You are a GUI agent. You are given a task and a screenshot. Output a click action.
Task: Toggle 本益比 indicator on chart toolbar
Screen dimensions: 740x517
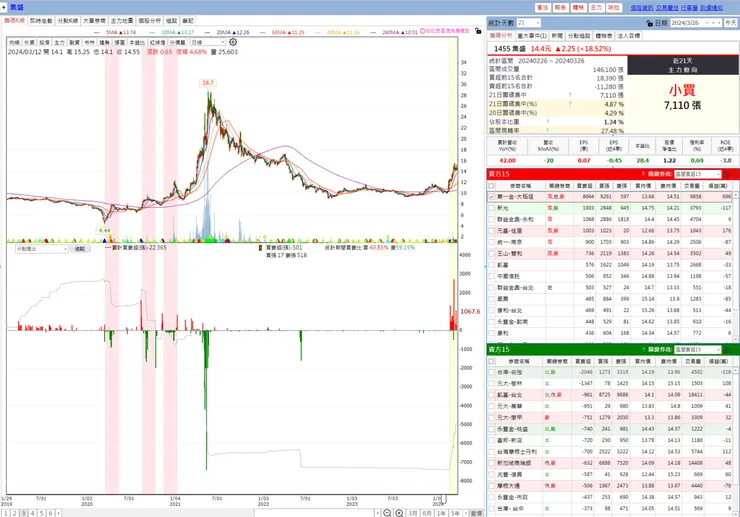[x=137, y=42]
